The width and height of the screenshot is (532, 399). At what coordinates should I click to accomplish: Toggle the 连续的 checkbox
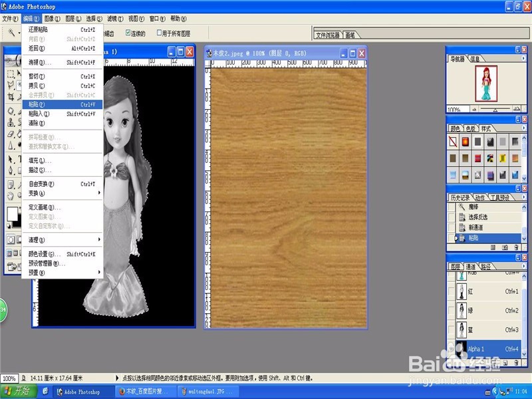pyautogui.click(x=128, y=33)
